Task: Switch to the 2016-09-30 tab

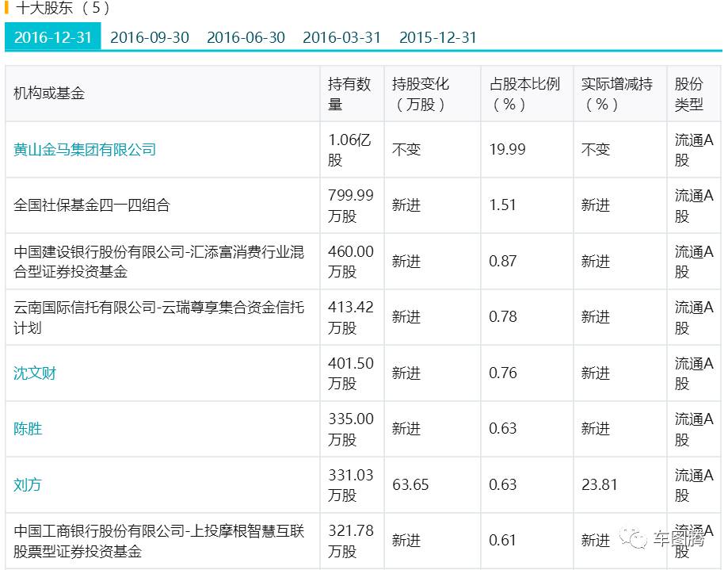Action: pyautogui.click(x=150, y=37)
